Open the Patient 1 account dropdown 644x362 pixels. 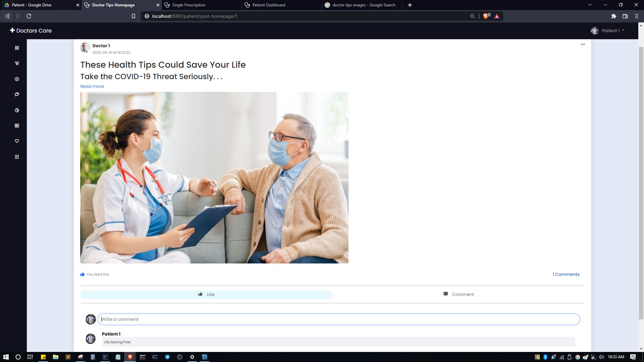(612, 31)
